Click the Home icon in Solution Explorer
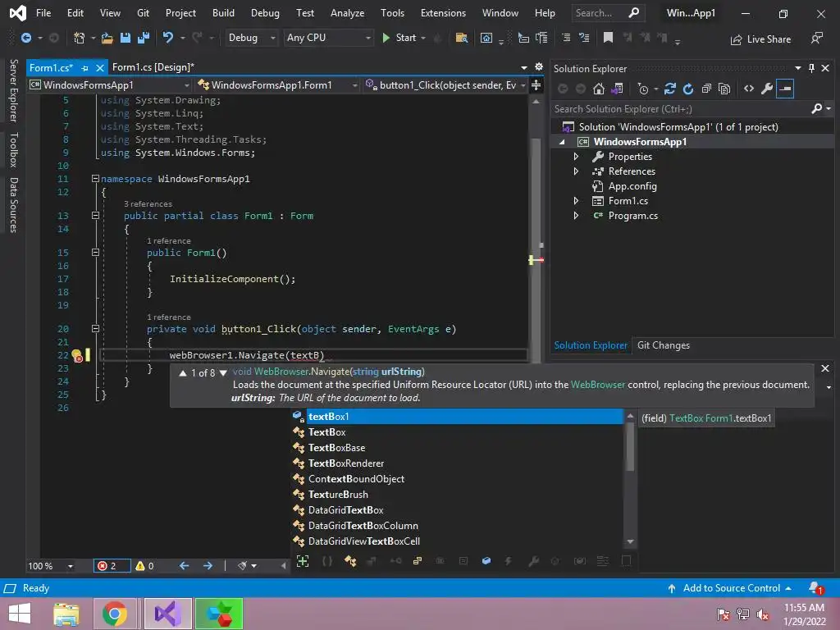Image resolution: width=840 pixels, height=630 pixels. [598, 89]
